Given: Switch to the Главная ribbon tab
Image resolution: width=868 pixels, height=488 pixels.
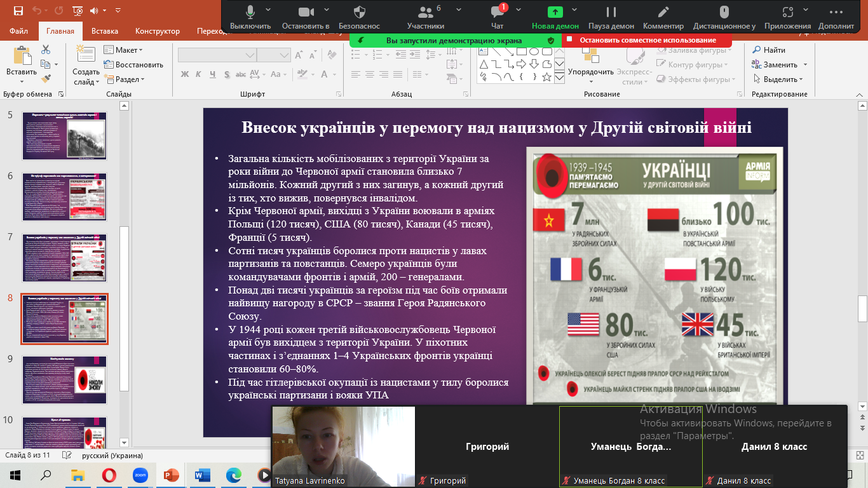Looking at the screenshot, I should tap(60, 31).
